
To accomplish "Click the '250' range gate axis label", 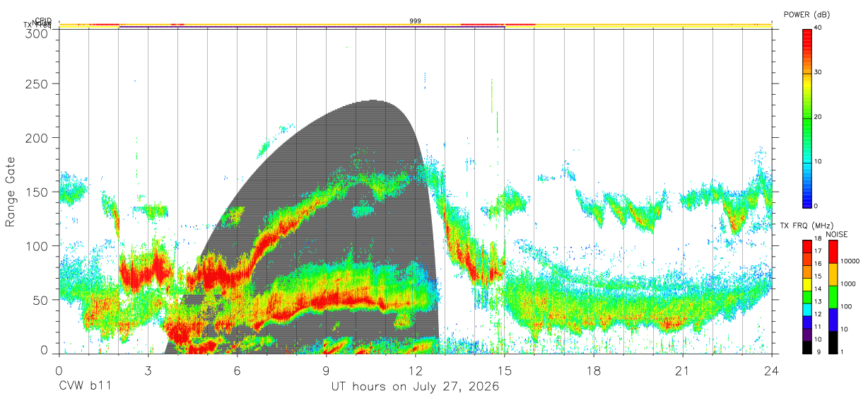I will (36, 83).
